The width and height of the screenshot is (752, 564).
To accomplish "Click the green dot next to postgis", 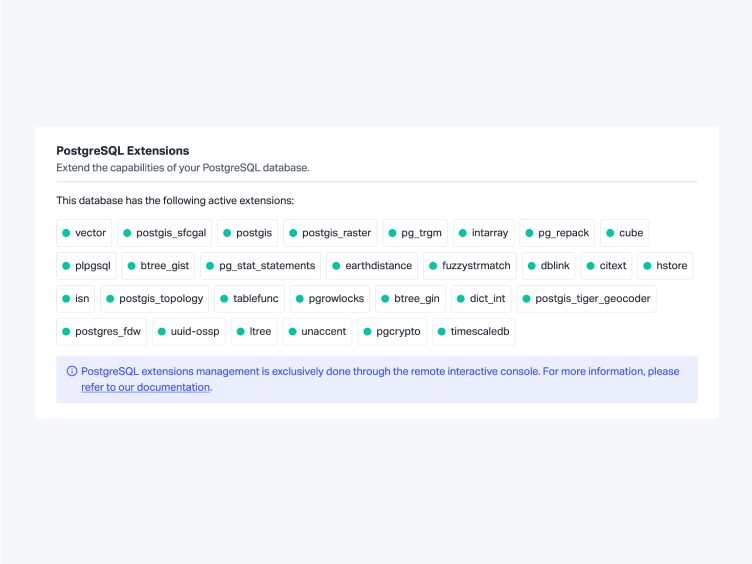I will pos(227,233).
